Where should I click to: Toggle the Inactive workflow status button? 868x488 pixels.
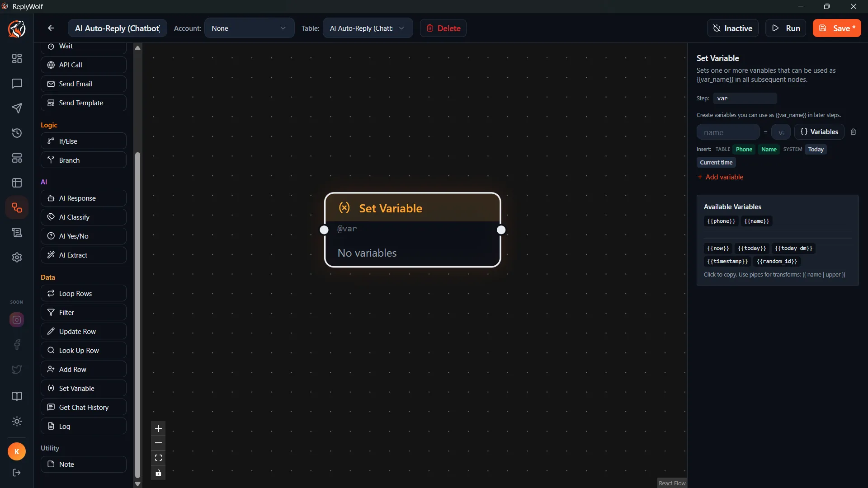click(x=732, y=28)
